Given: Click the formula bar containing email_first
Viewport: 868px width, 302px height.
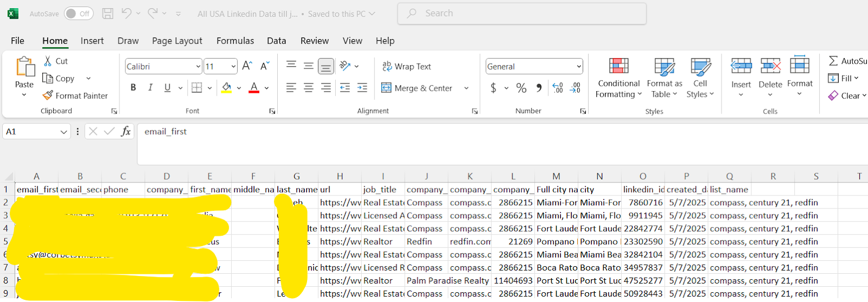Looking at the screenshot, I should 502,144.
